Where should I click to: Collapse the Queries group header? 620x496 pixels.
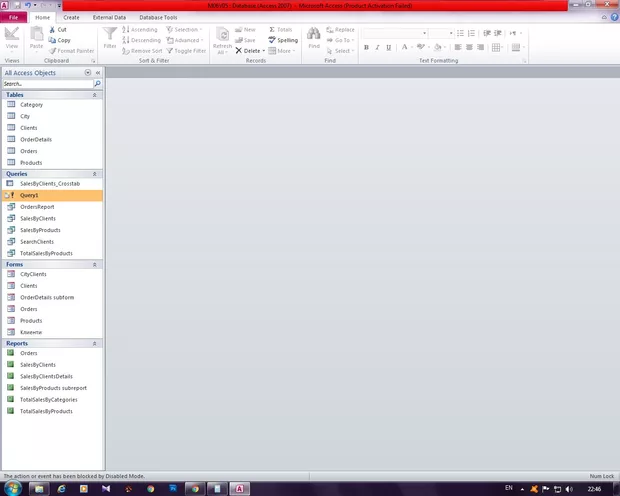click(x=97, y=174)
